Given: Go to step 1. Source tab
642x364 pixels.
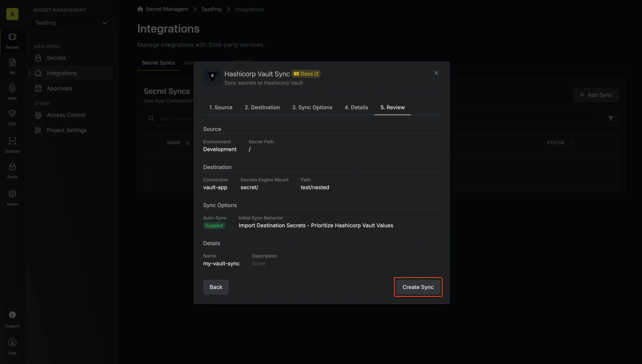Looking at the screenshot, I should click(x=221, y=108).
